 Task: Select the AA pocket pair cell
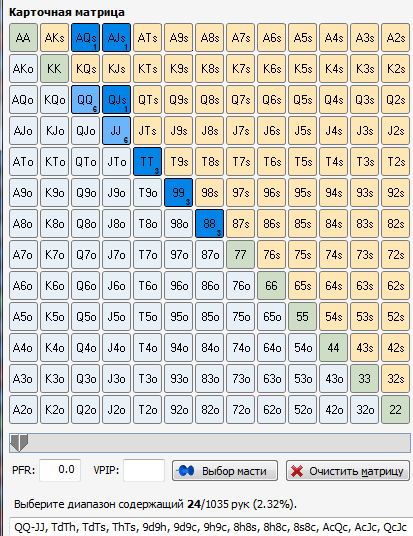click(23, 38)
